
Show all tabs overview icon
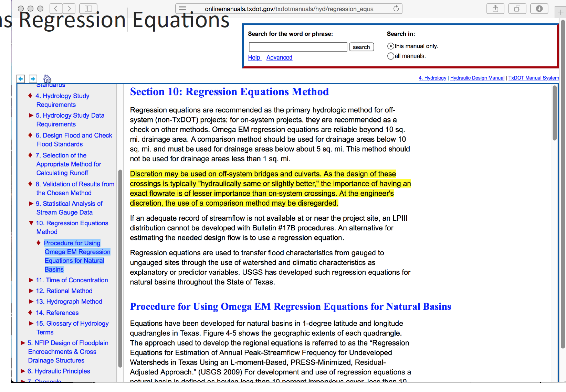pyautogui.click(x=517, y=9)
